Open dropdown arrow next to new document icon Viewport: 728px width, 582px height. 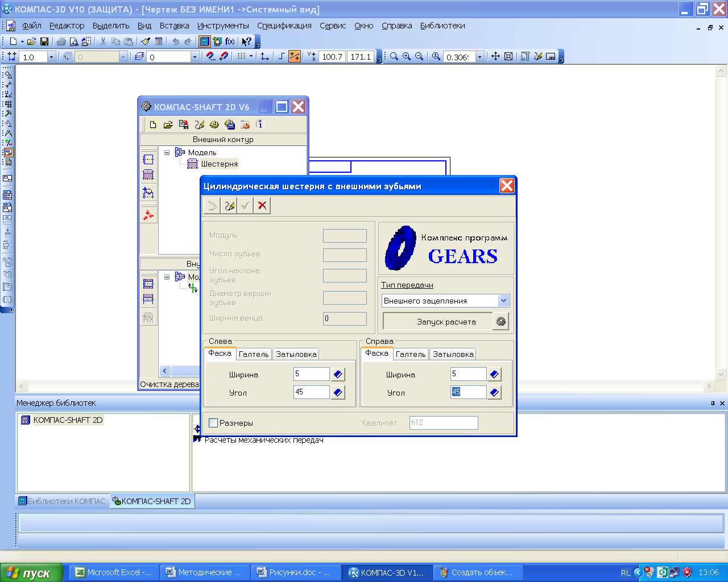click(x=22, y=41)
